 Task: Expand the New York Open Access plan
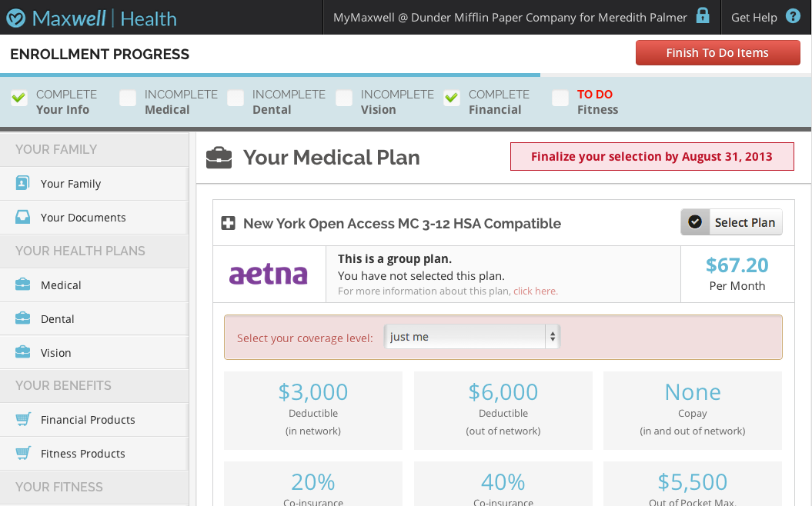tap(228, 224)
